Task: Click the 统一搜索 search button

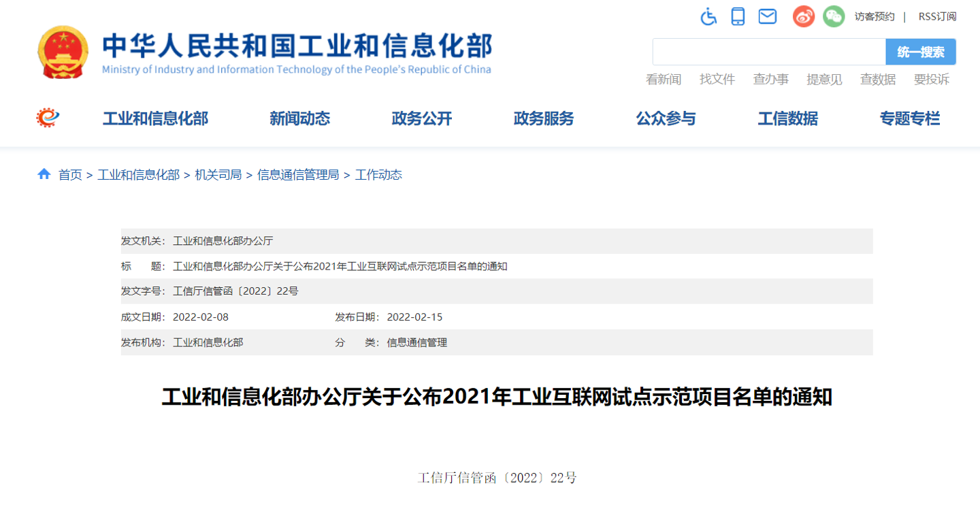Action: [921, 52]
